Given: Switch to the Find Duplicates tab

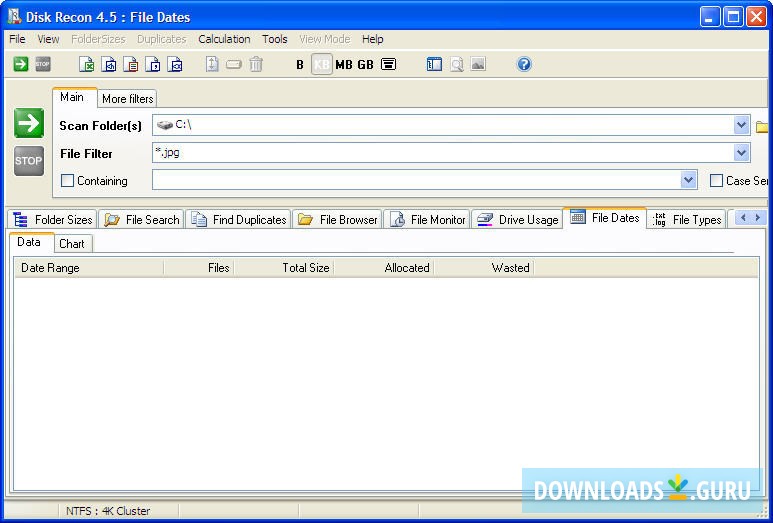Looking at the screenshot, I should [240, 220].
